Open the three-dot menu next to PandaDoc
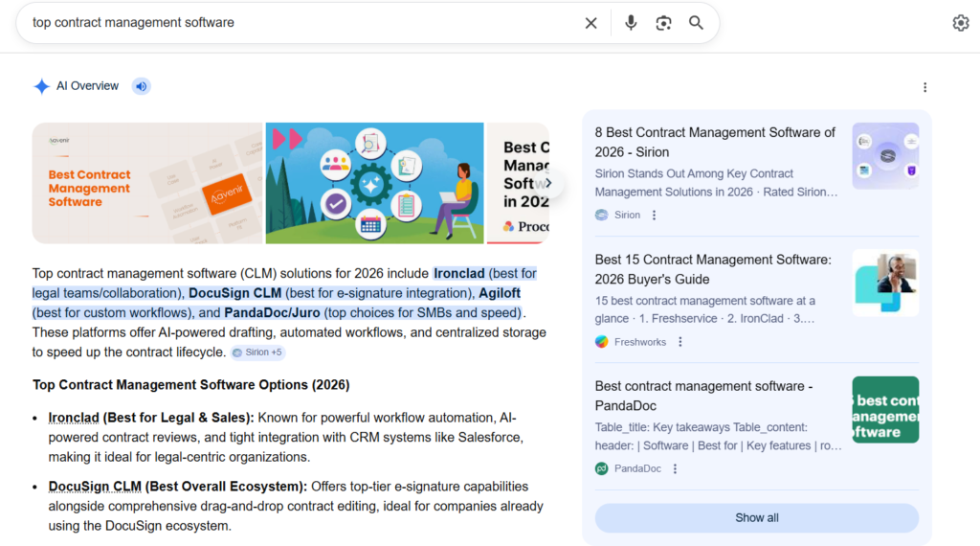The width and height of the screenshot is (980, 546). [x=675, y=469]
